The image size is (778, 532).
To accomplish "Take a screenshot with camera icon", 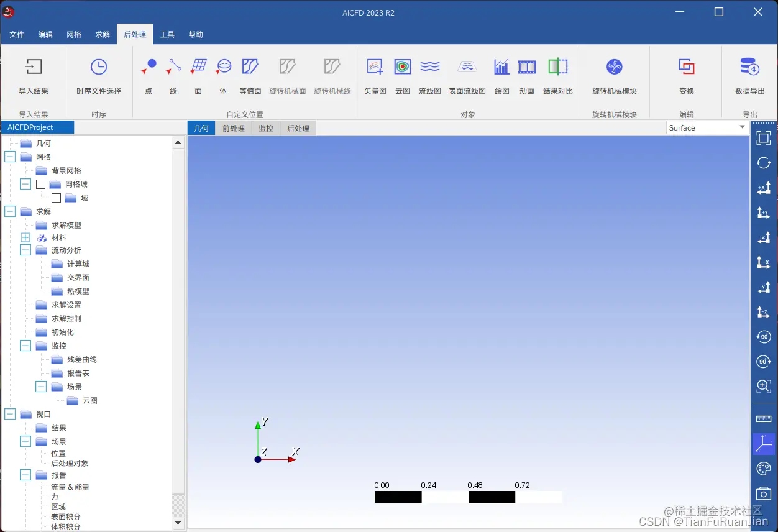I will pos(764,493).
